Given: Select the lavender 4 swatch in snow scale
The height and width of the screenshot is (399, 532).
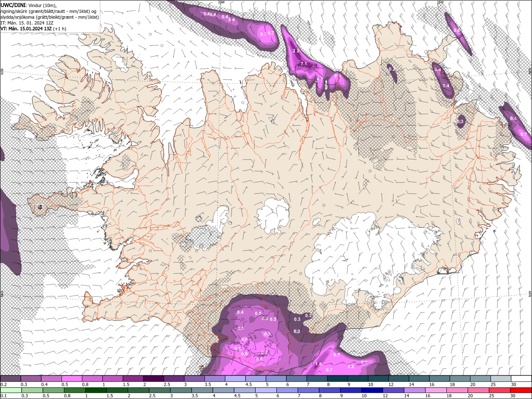Looking at the screenshot, I should tap(236, 379).
